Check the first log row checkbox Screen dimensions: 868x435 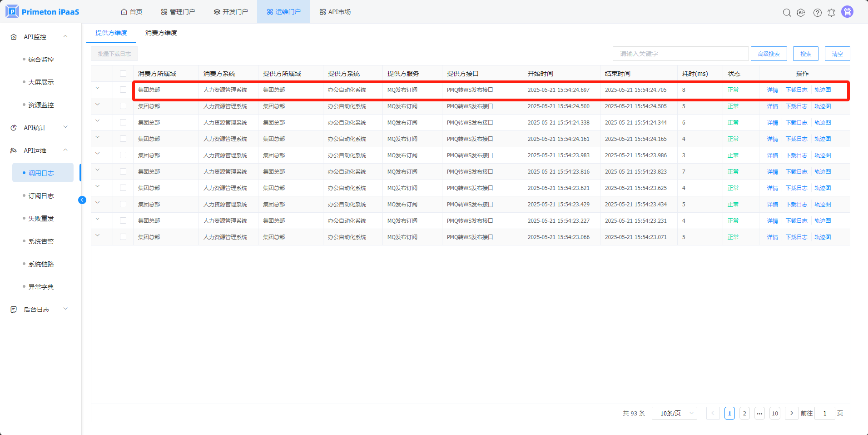(x=123, y=90)
